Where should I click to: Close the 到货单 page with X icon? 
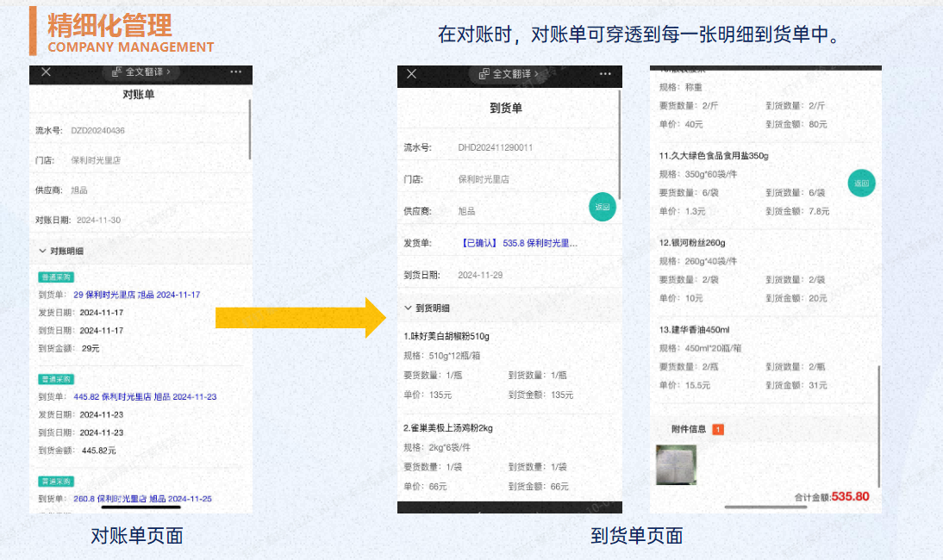[x=412, y=74]
